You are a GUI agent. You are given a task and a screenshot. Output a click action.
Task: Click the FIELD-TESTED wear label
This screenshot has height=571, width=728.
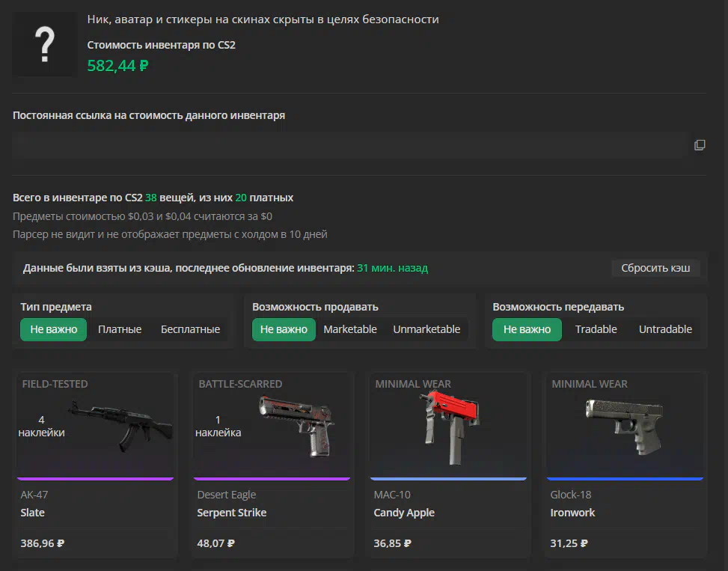point(55,384)
